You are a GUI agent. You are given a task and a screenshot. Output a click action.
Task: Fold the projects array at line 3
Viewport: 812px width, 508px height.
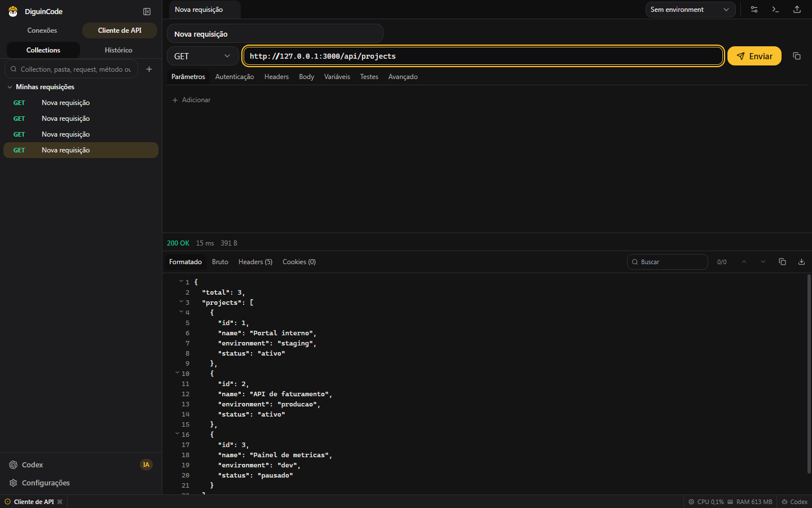(181, 301)
